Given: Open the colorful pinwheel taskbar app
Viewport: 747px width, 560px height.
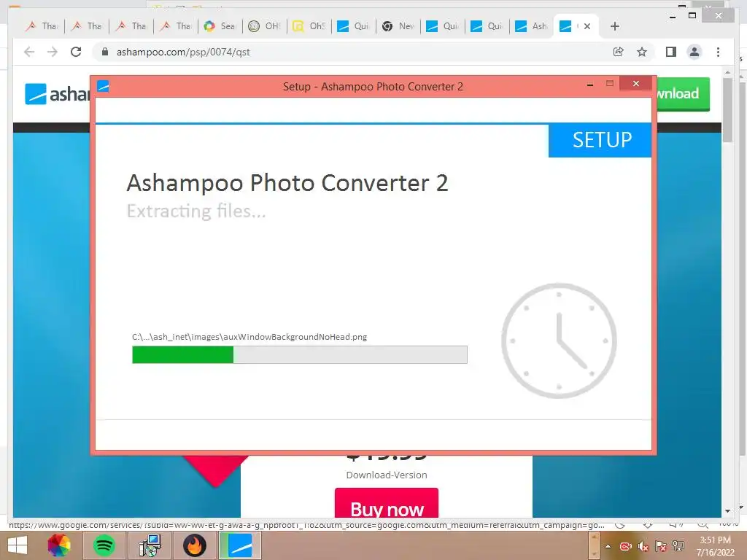Looking at the screenshot, I should [59, 545].
